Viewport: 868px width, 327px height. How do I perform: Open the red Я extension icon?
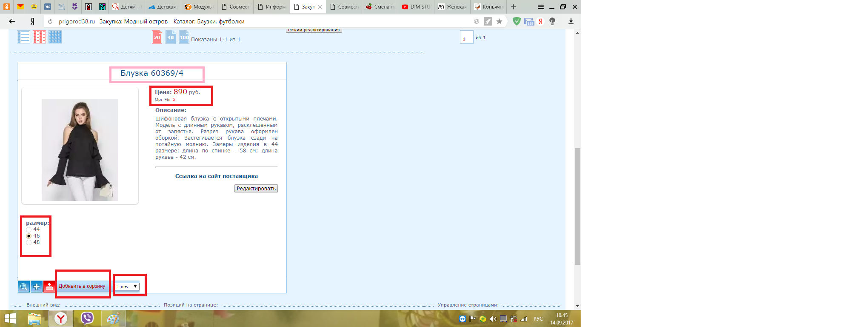[540, 21]
